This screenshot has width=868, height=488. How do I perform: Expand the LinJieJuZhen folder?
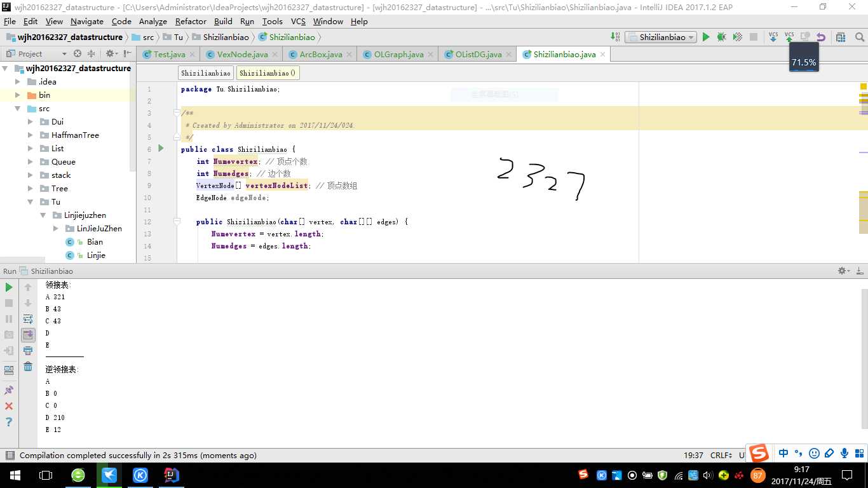pos(56,228)
